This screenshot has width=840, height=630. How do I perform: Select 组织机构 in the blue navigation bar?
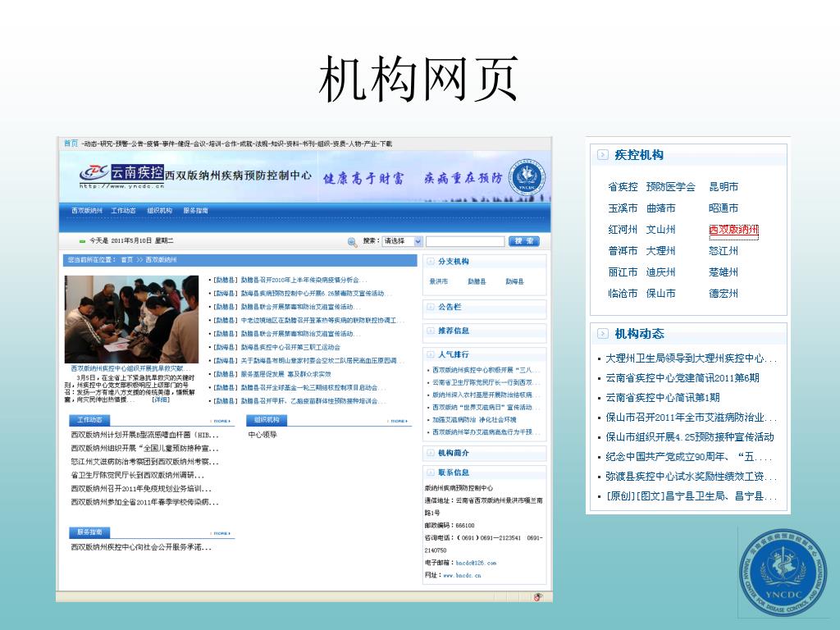coord(160,211)
